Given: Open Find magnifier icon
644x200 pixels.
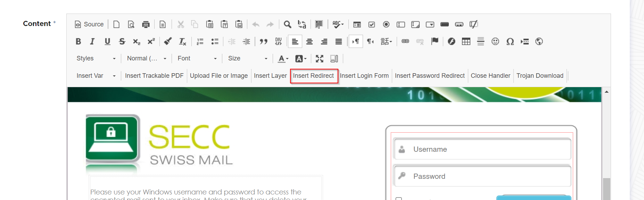Looking at the screenshot, I should [x=287, y=24].
